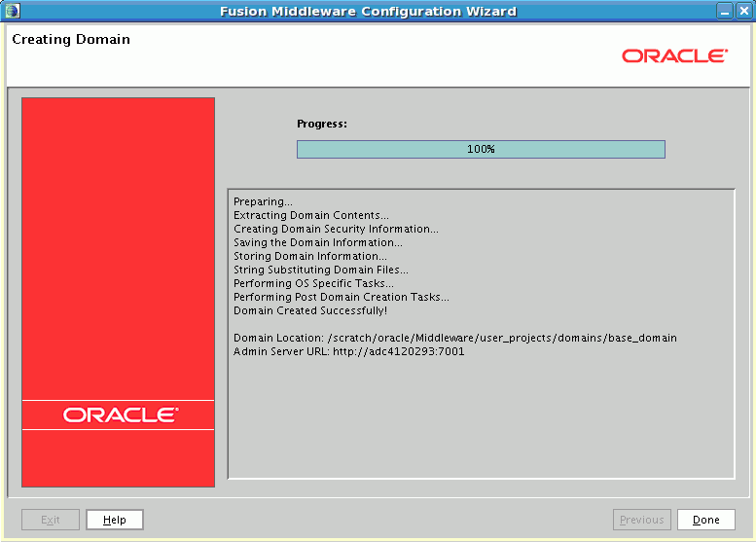Select 'Saving the Domain Information...' line
The image size is (756, 542).
coord(318,242)
